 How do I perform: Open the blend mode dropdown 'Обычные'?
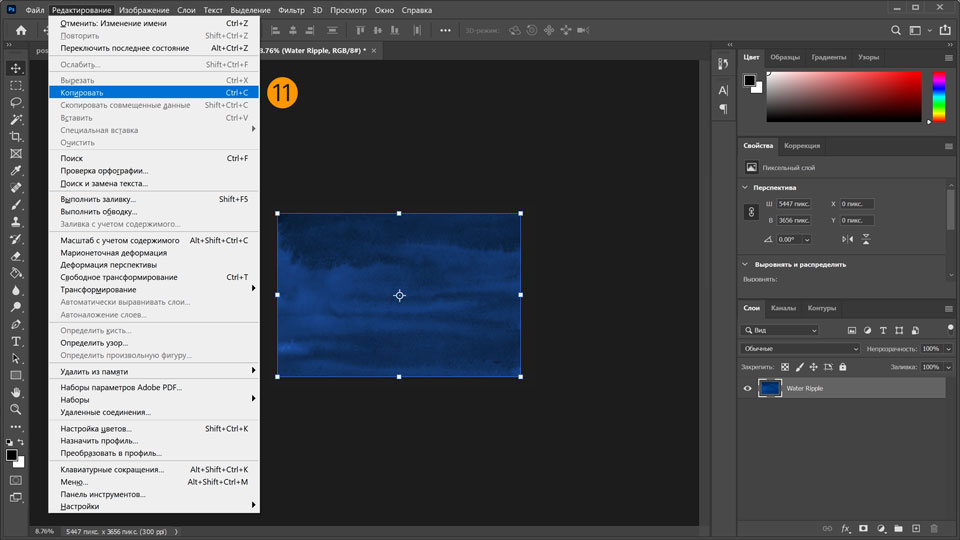[800, 349]
